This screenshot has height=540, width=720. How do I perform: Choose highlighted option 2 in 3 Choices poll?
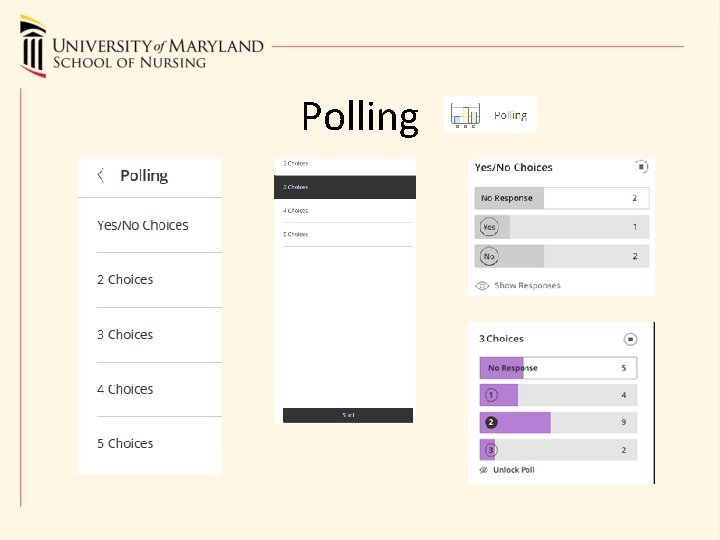491,422
